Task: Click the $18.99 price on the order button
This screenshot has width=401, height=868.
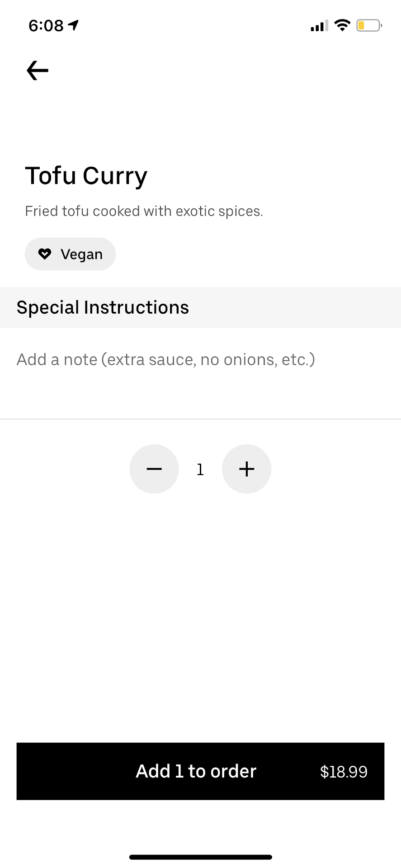Action: (344, 772)
